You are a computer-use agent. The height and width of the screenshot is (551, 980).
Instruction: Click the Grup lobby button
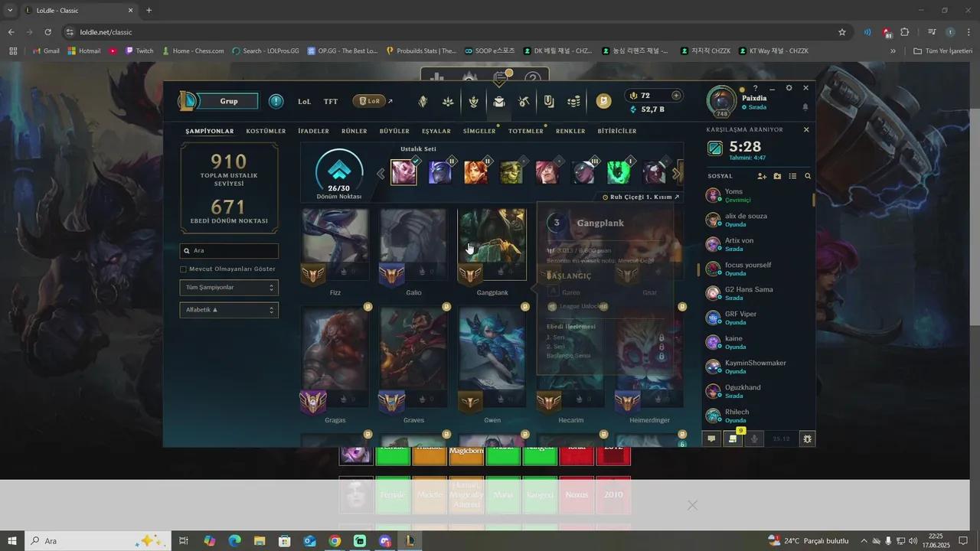click(228, 101)
